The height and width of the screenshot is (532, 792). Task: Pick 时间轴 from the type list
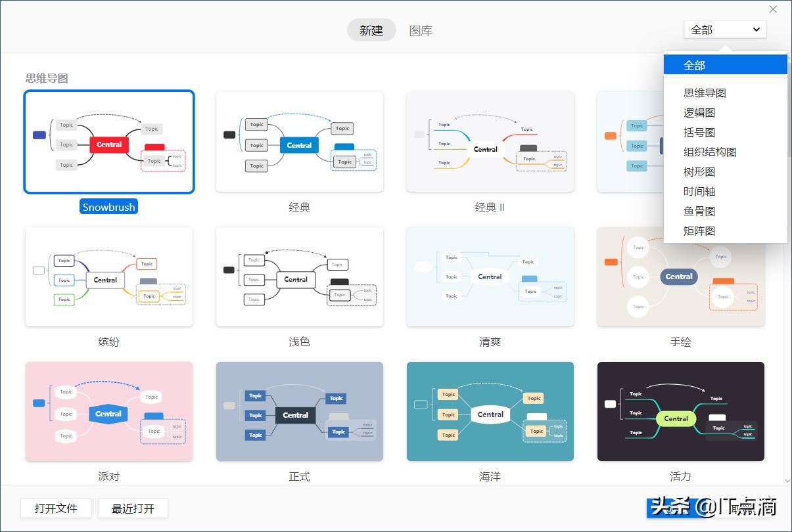tap(699, 191)
